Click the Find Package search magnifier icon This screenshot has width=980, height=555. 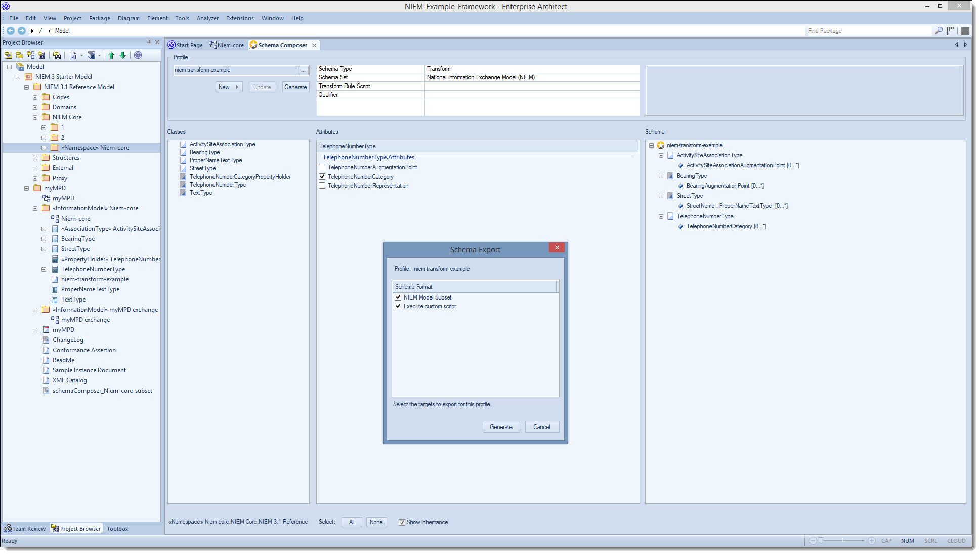[x=938, y=31]
